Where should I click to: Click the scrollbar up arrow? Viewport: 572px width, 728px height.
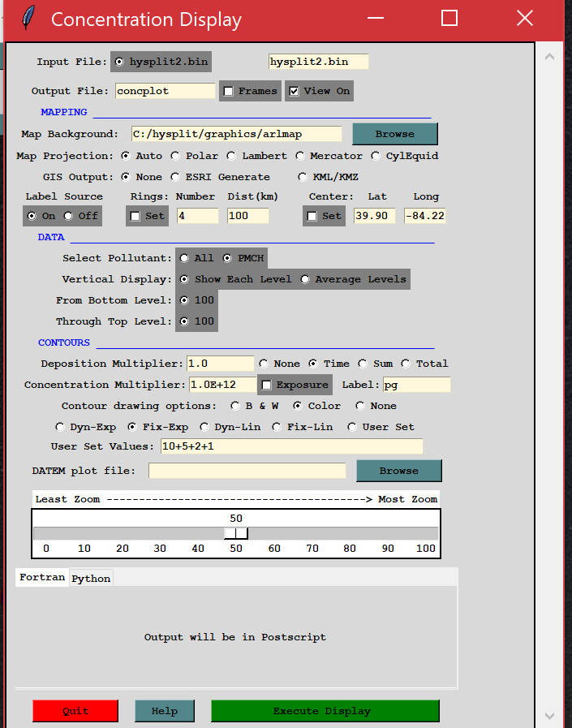[x=550, y=57]
